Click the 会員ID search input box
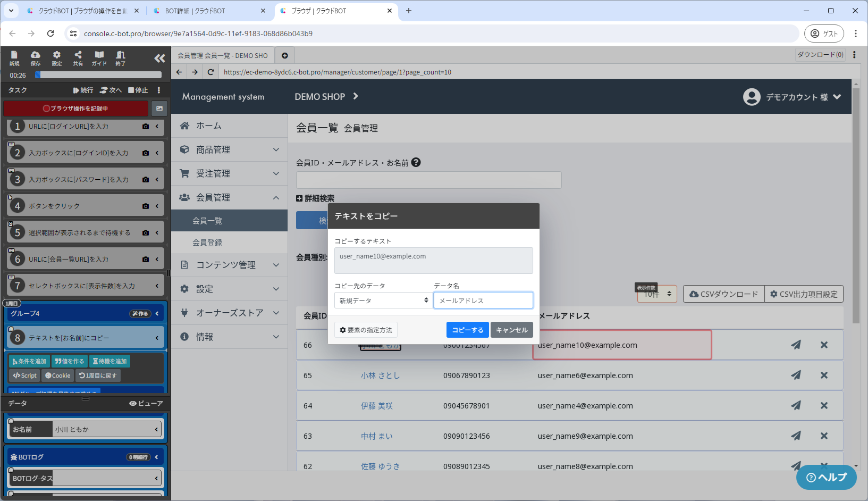 click(x=428, y=180)
